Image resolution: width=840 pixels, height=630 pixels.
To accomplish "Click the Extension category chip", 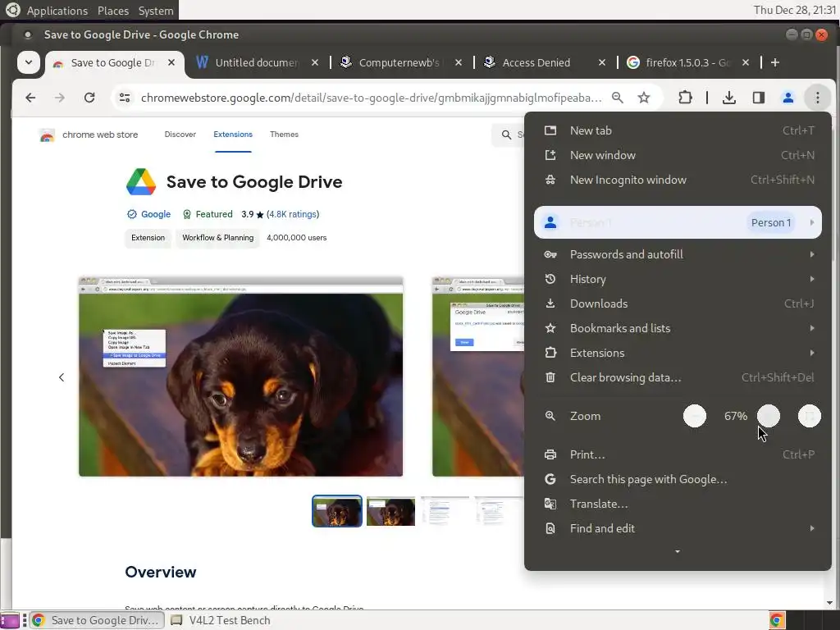I will coord(148,238).
